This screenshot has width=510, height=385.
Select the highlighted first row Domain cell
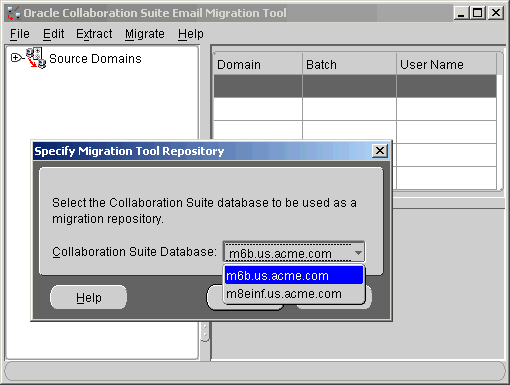tap(258, 86)
